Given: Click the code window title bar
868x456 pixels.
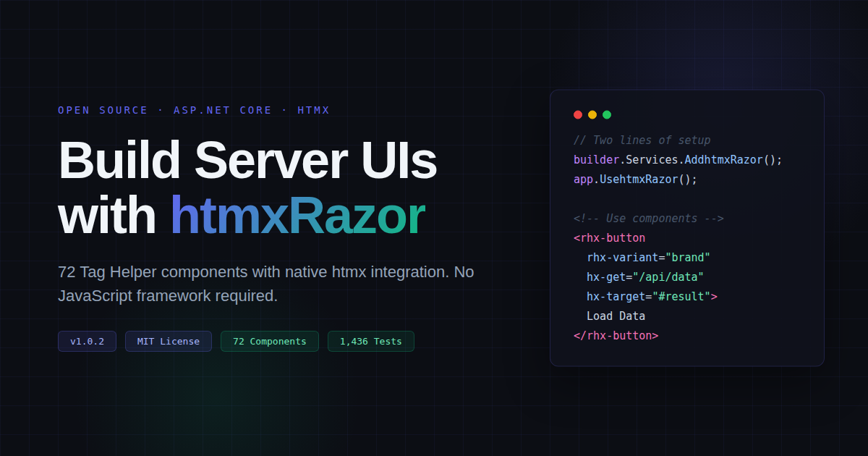Looking at the screenshot, I should click(x=687, y=114).
